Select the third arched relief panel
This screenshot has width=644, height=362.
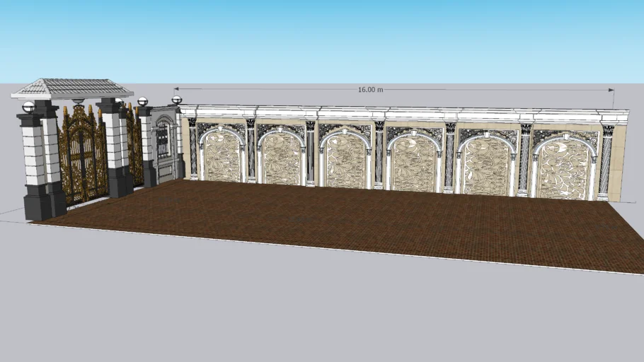(344, 160)
